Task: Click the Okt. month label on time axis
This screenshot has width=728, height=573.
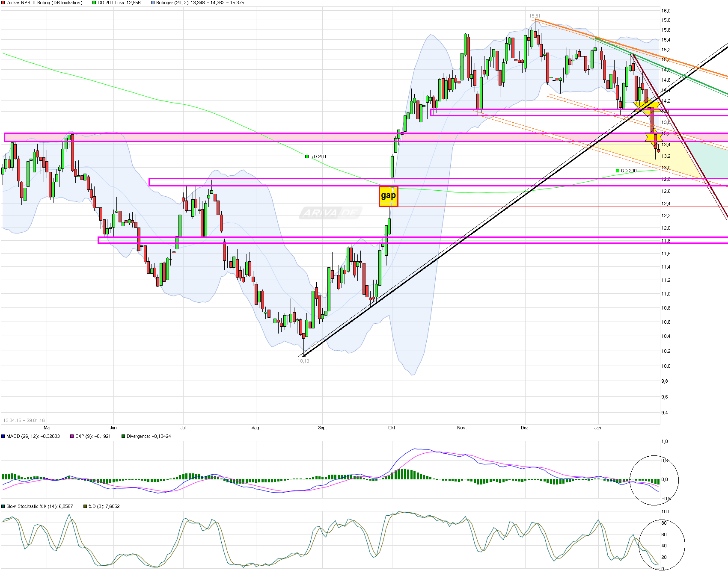Action: click(392, 428)
